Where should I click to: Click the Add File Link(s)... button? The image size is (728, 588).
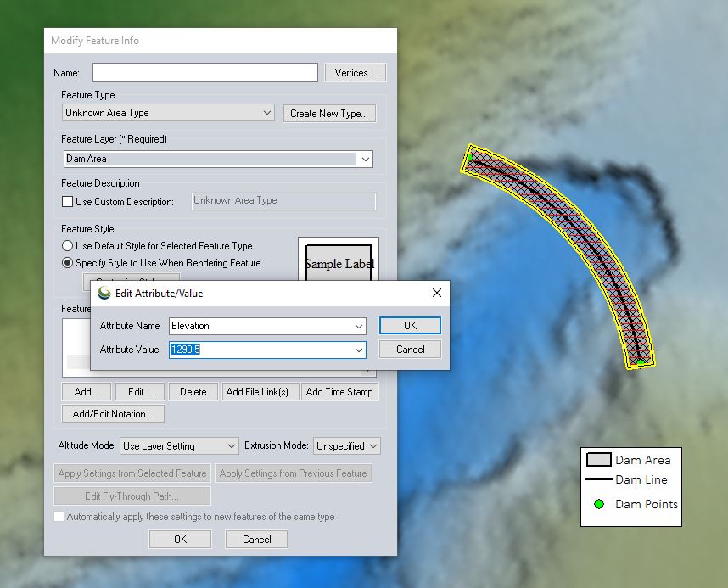[260, 391]
